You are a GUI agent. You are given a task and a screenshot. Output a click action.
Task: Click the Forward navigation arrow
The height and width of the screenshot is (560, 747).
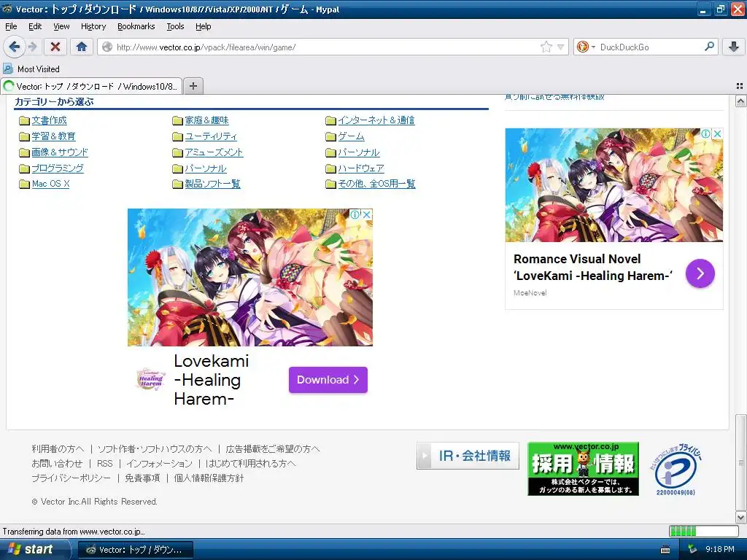(x=32, y=47)
